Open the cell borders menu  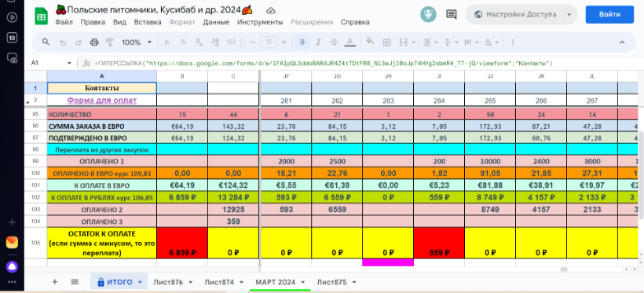pyautogui.click(x=386, y=42)
